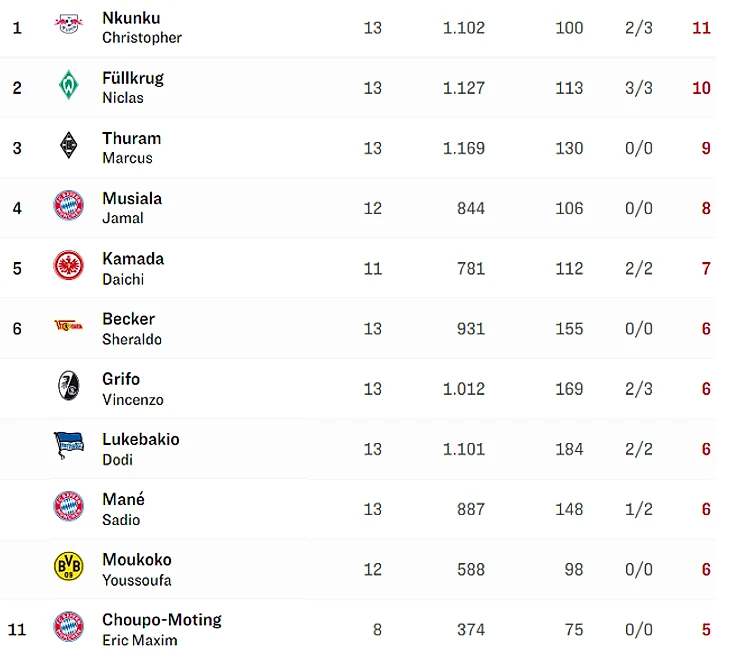Click Grifo's minutes played value 1.012
The width and height of the screenshot is (730, 657).
(x=463, y=389)
